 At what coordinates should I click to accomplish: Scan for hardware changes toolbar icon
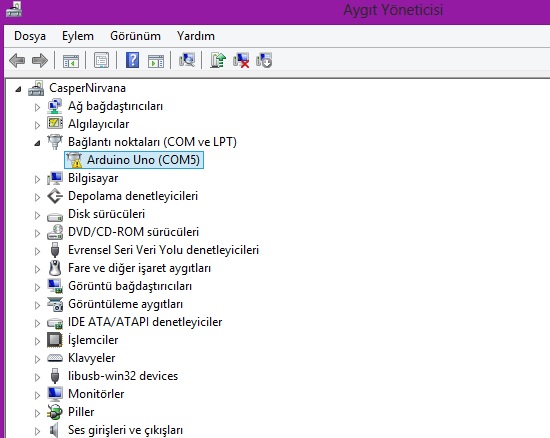187,60
